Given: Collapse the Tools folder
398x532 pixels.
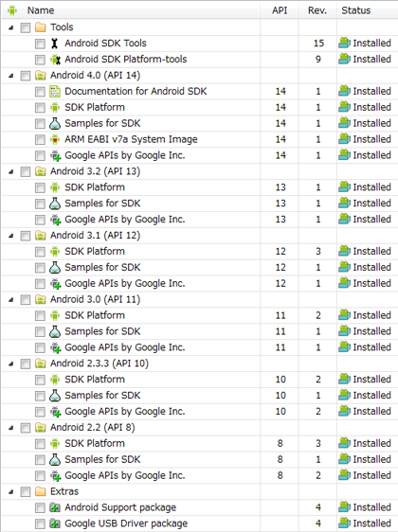Looking at the screenshot, I should [x=11, y=27].
